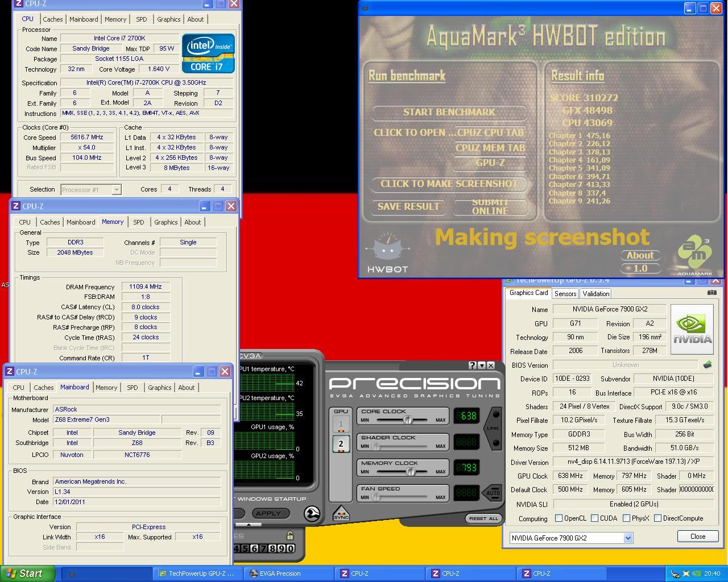Click SUBMIT ONLINE in AquaMark
Image resolution: width=728 pixels, height=582 pixels.
[490, 207]
